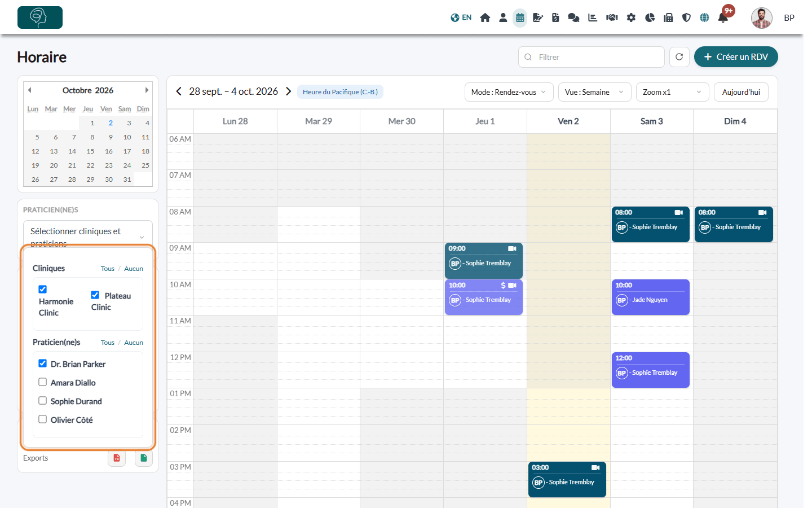Open the pie chart statistics icon
The width and height of the screenshot is (812, 508).
point(650,17)
